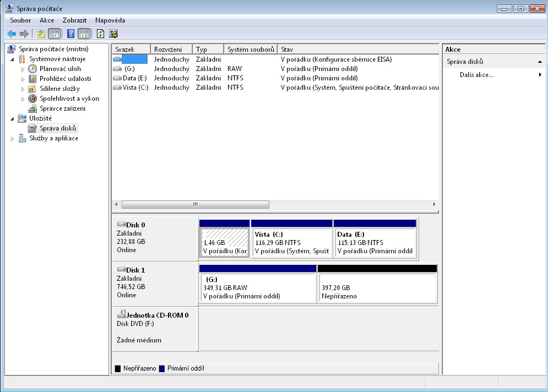Toggle the Show/Hide Action Pane toolbar button
The height and width of the screenshot is (392, 548).
coord(84,34)
